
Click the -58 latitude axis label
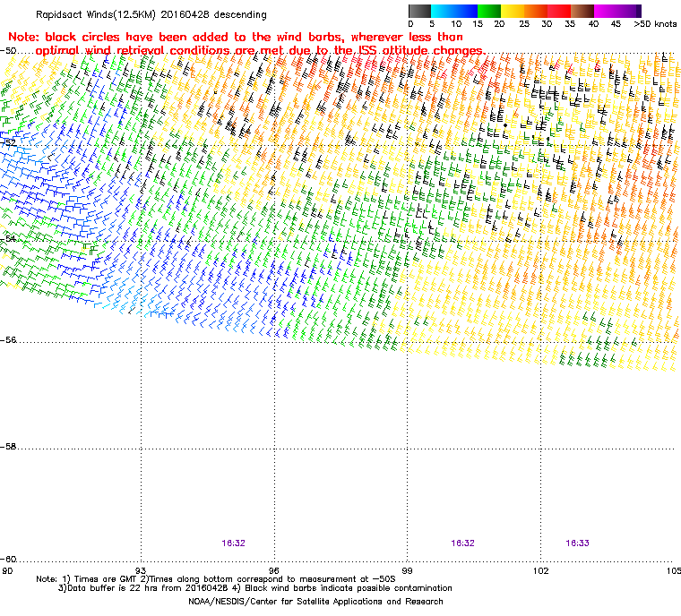[x=9, y=446]
